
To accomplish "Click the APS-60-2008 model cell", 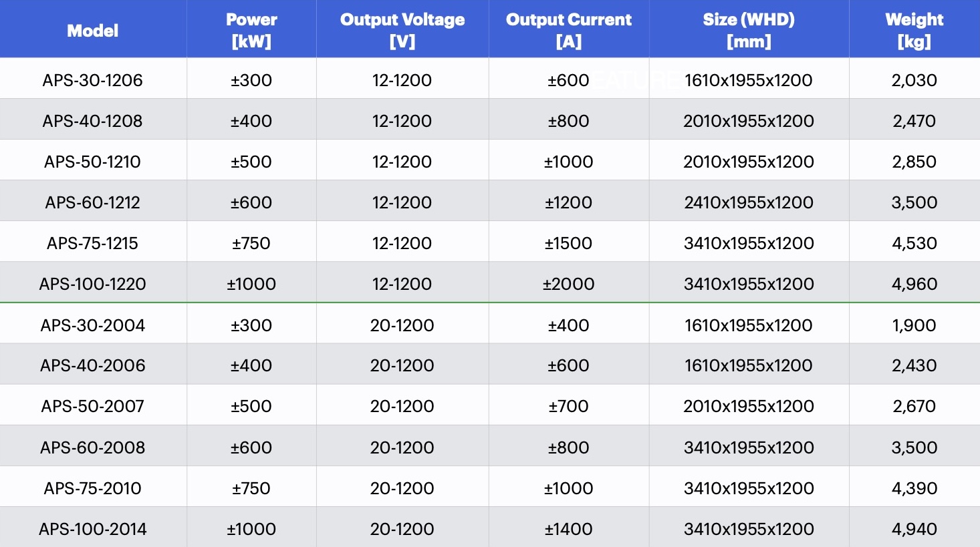I will pos(93,447).
